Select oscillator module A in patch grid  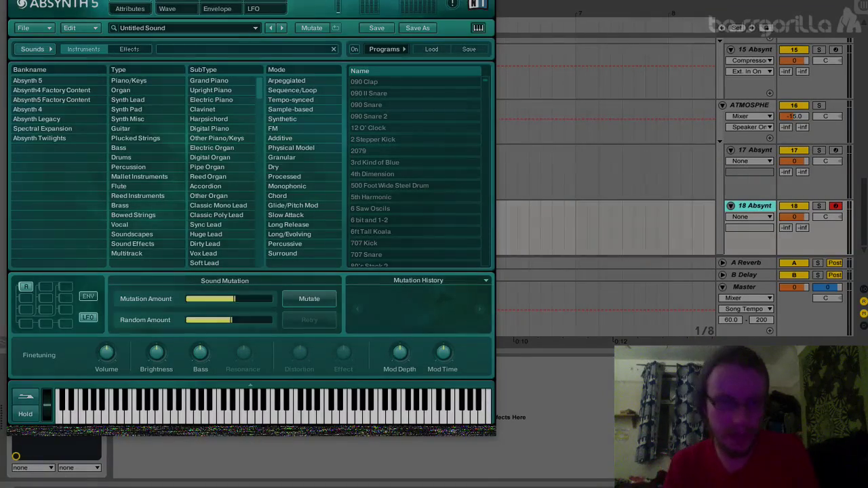26,287
